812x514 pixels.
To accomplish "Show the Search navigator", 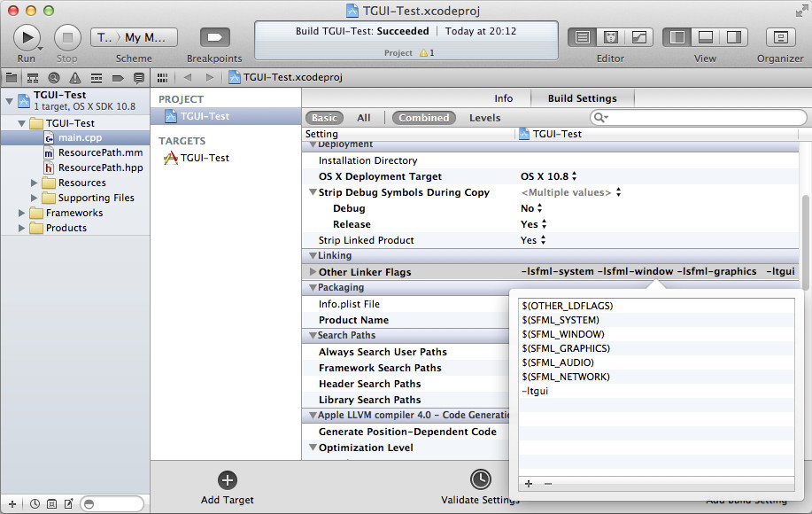I will (54, 78).
